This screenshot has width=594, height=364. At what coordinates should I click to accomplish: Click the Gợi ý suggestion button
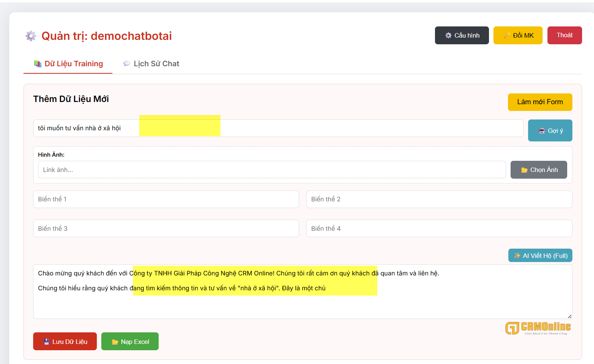[x=550, y=131]
